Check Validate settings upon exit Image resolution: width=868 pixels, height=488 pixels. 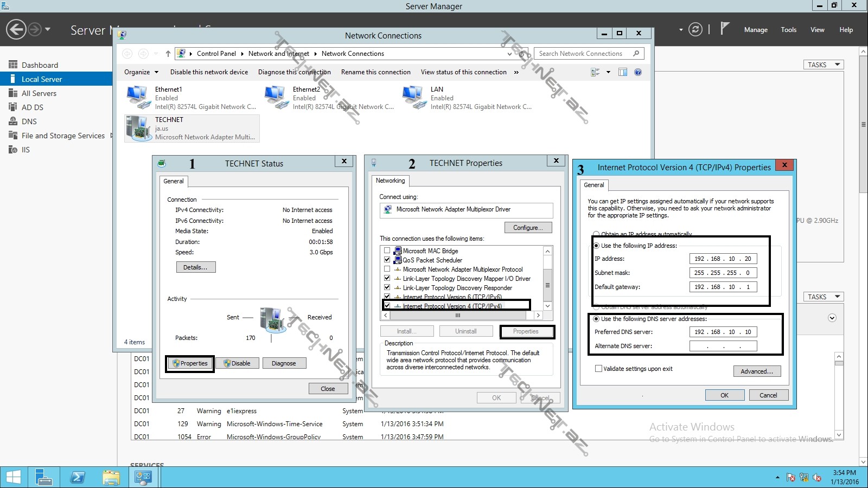(x=598, y=369)
